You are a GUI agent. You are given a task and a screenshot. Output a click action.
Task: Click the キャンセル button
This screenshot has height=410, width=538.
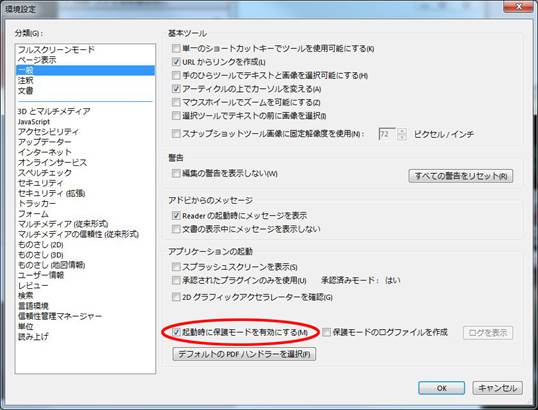point(498,388)
